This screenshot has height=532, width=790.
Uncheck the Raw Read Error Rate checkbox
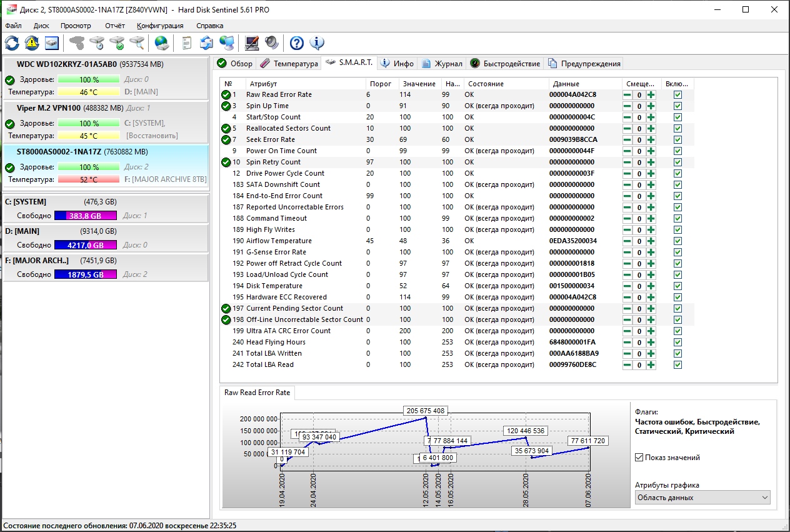677,95
